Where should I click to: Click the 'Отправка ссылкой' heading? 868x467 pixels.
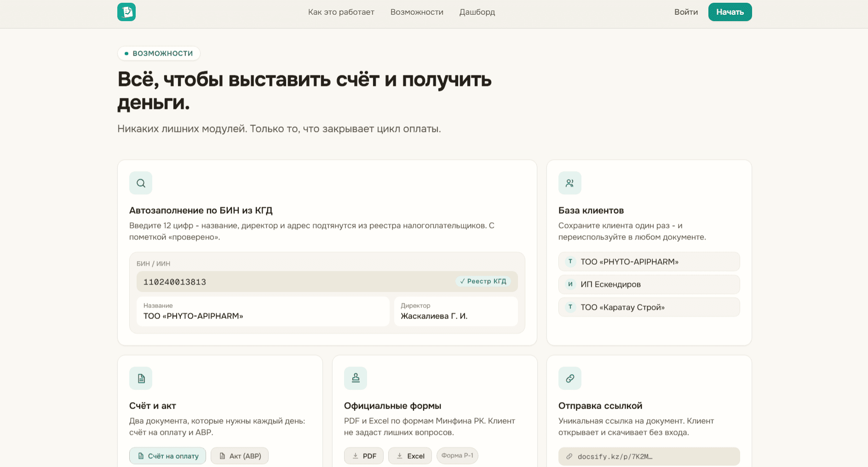[x=600, y=406]
